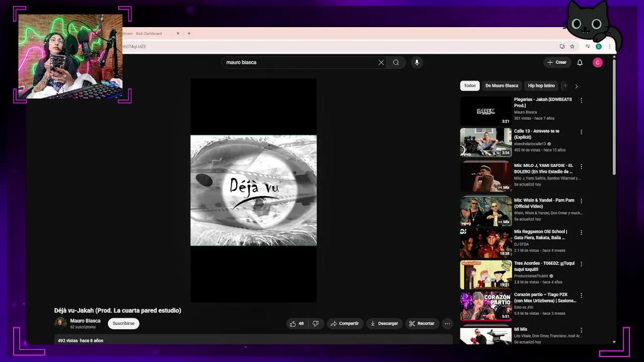Viewport: 644px width, 362px height.
Task: Open Corazón partío Tiago PZK thumbnail
Action: pos(486,306)
